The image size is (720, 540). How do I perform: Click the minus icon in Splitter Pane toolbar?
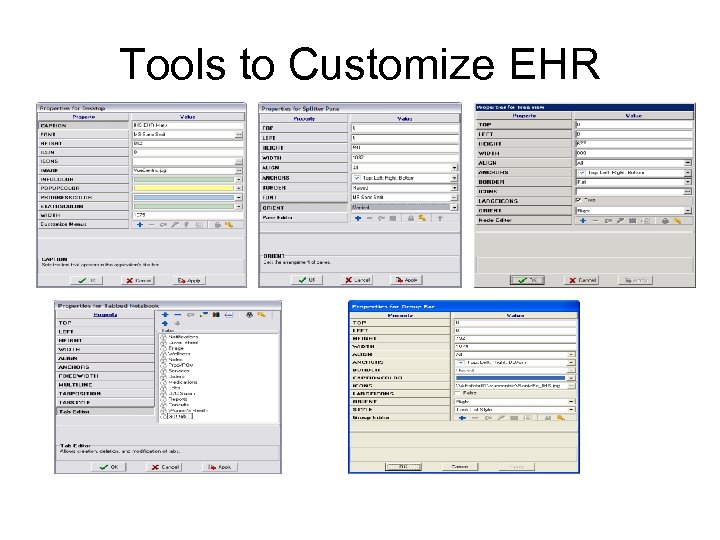(x=370, y=219)
